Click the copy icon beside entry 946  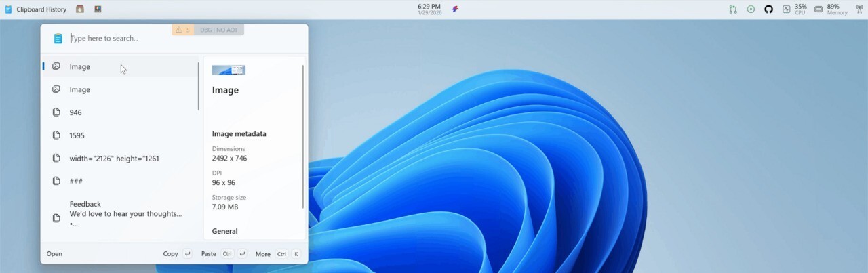click(x=56, y=112)
